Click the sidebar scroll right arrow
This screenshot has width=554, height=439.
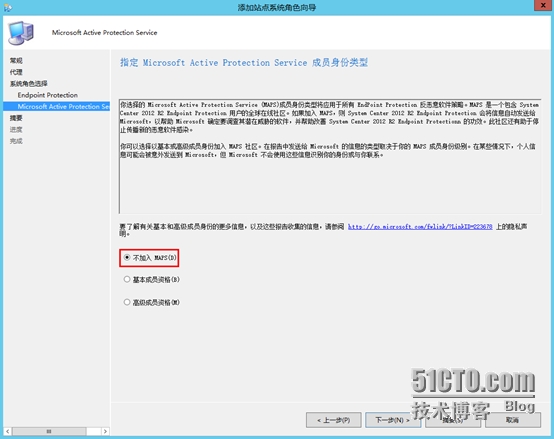coord(105,431)
